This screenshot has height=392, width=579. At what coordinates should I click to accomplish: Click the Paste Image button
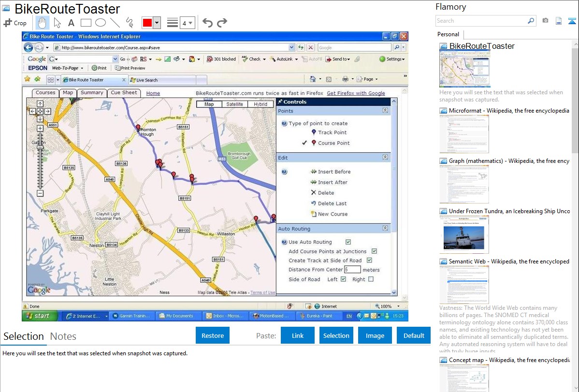point(375,335)
